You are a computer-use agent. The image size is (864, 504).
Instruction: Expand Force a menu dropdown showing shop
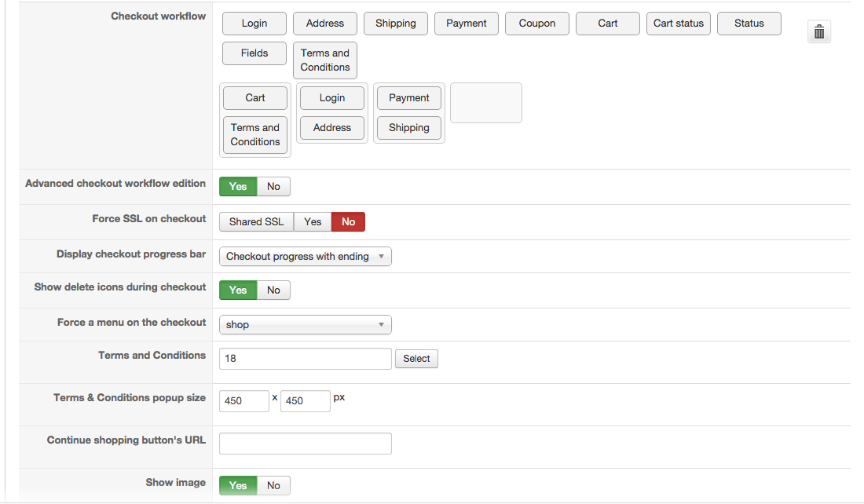coord(305,325)
